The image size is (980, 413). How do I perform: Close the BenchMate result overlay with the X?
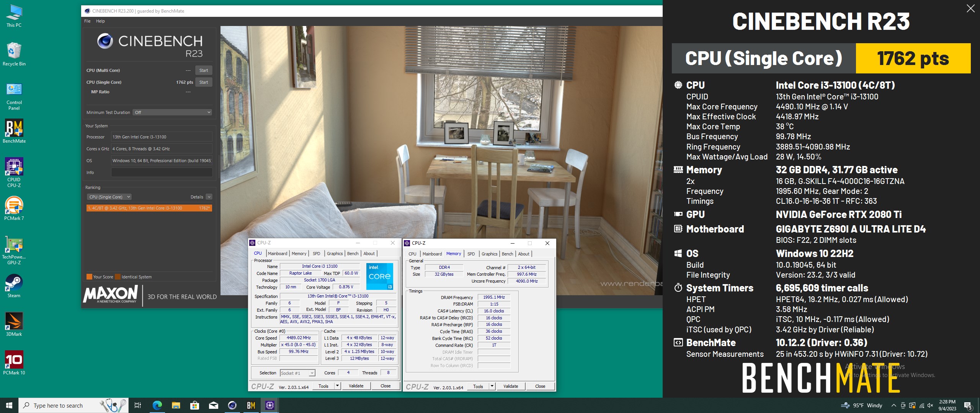click(970, 8)
